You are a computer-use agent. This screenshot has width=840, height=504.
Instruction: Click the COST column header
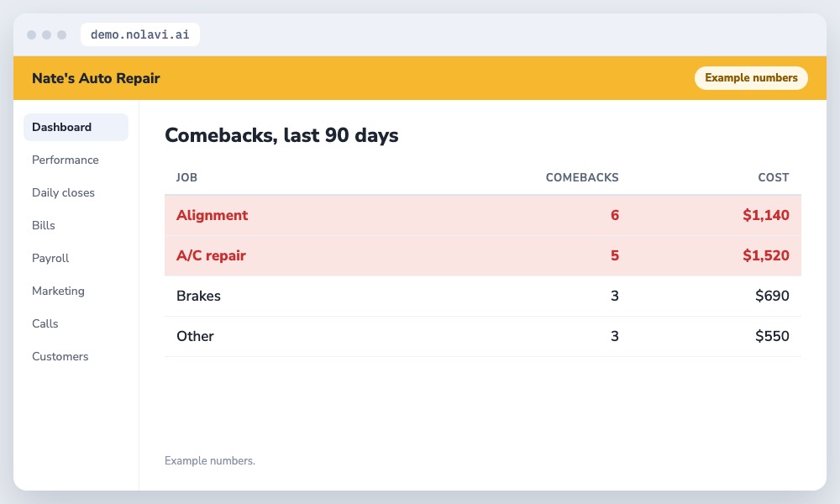click(773, 177)
